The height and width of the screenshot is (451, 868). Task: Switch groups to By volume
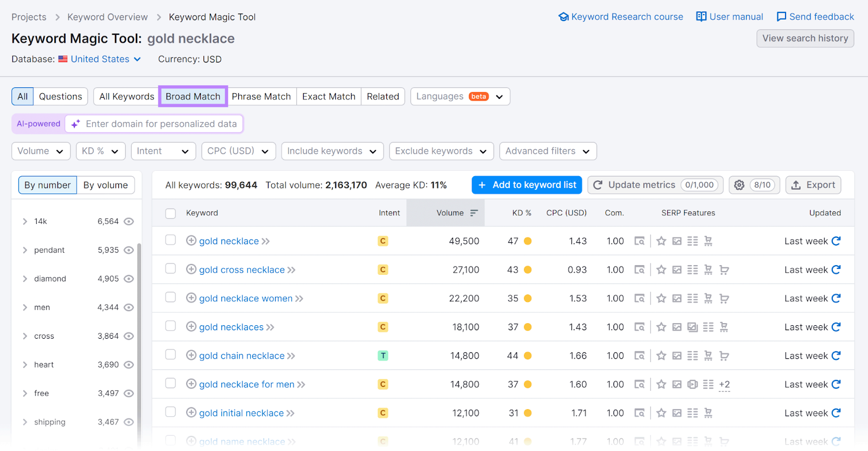[x=106, y=185]
